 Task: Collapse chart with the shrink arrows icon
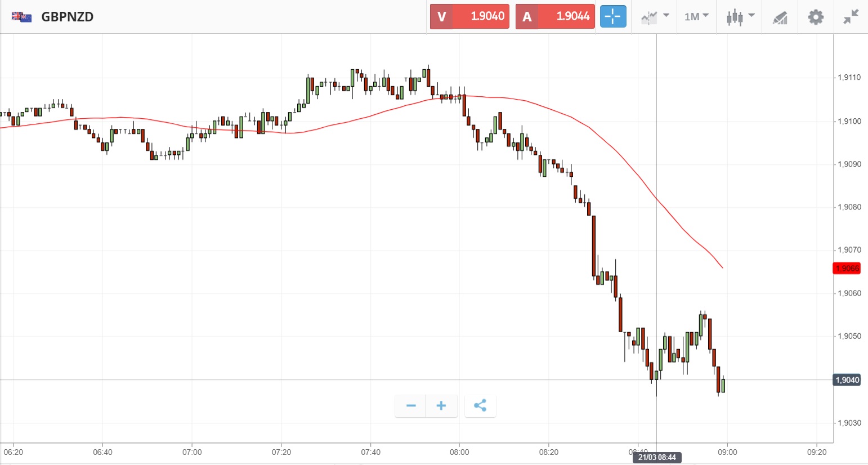(851, 17)
